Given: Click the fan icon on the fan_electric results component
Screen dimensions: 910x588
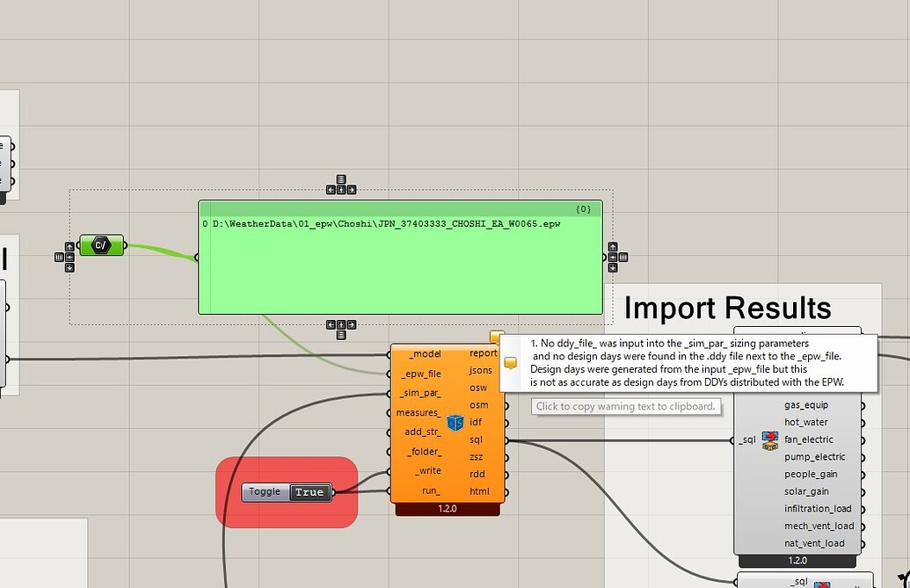Looking at the screenshot, I should pos(768,439).
